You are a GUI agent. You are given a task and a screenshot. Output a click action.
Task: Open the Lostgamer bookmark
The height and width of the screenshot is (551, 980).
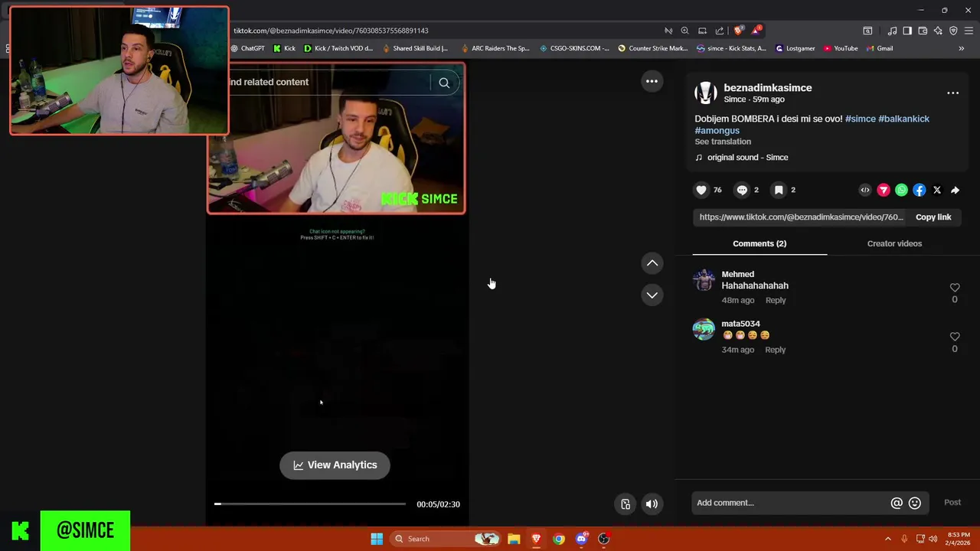[795, 48]
